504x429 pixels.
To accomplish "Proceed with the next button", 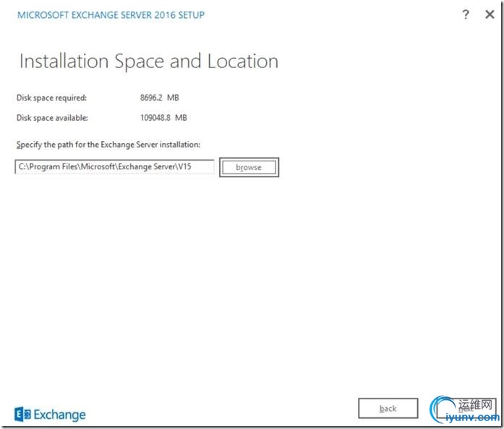I will (466, 409).
